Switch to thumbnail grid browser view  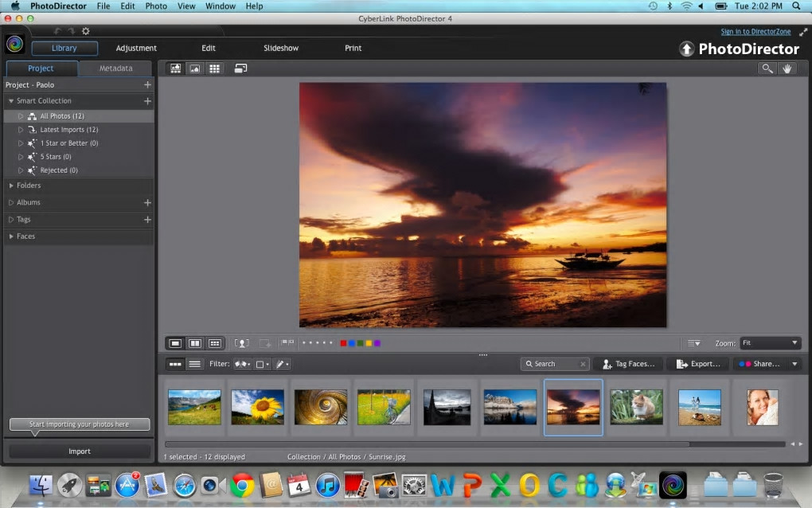click(x=214, y=68)
